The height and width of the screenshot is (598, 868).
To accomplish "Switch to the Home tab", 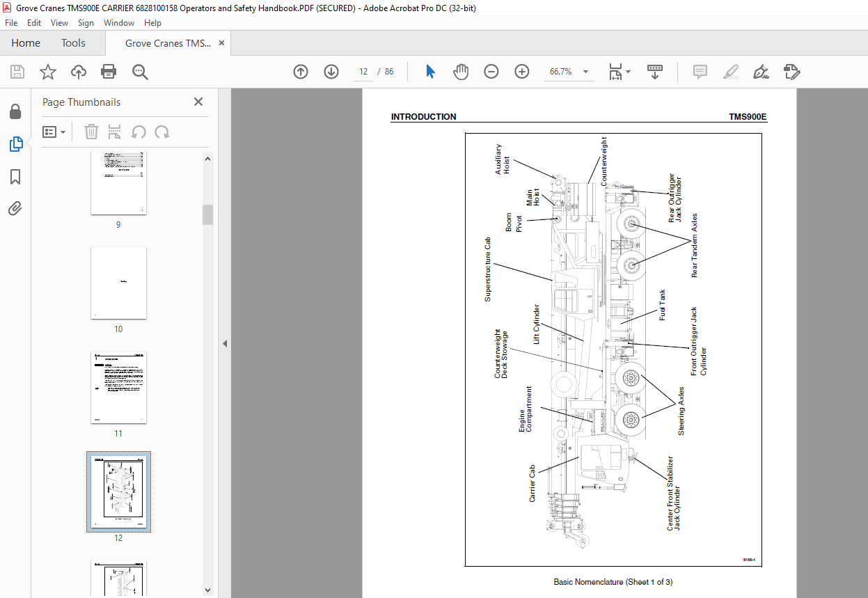I will 26,42.
